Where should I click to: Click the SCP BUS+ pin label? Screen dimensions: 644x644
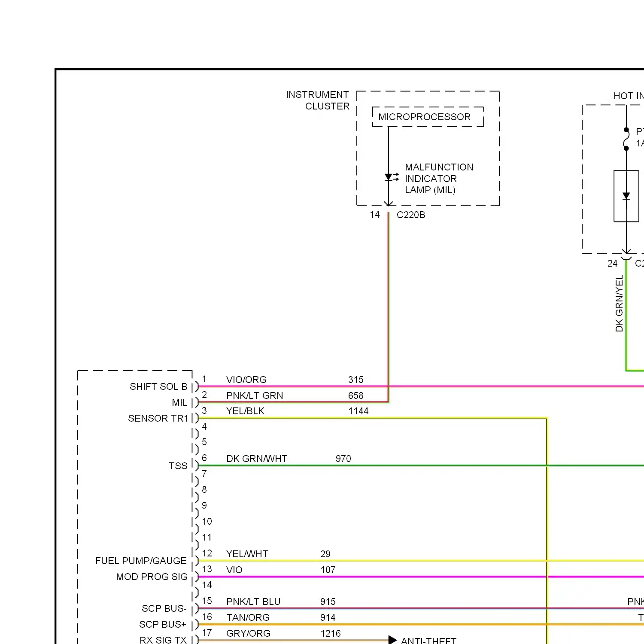tap(163, 624)
